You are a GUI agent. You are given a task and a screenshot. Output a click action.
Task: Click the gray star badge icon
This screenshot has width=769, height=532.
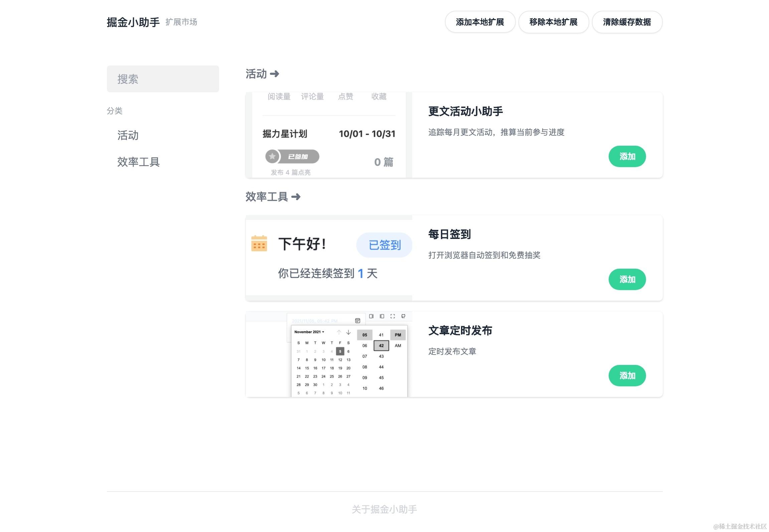pyautogui.click(x=272, y=156)
